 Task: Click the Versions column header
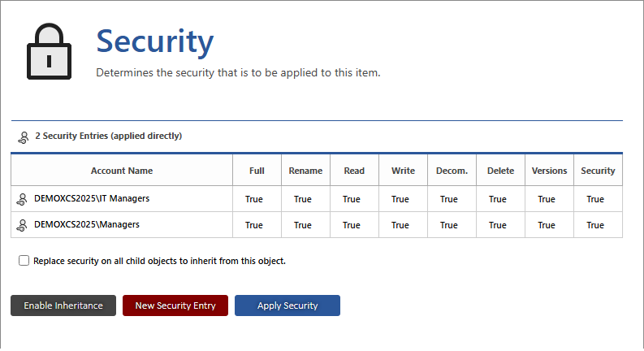pos(549,171)
